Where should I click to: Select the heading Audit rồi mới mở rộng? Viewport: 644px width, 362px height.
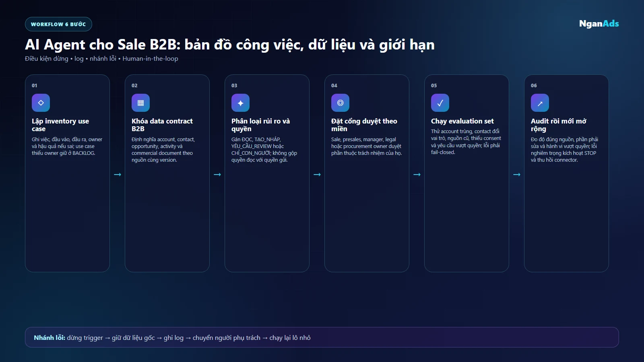tap(559, 125)
